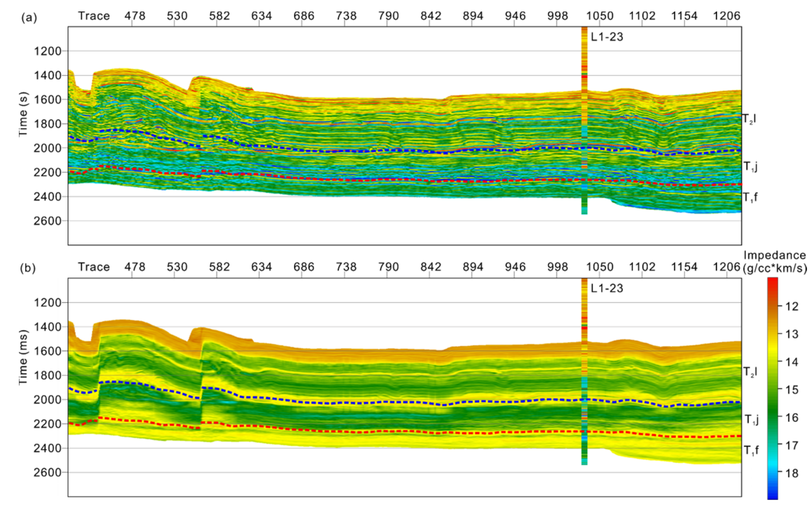This screenshot has height=518, width=812.
Task: Click the 1200 time tick in panel (b)
Action: tap(47, 303)
